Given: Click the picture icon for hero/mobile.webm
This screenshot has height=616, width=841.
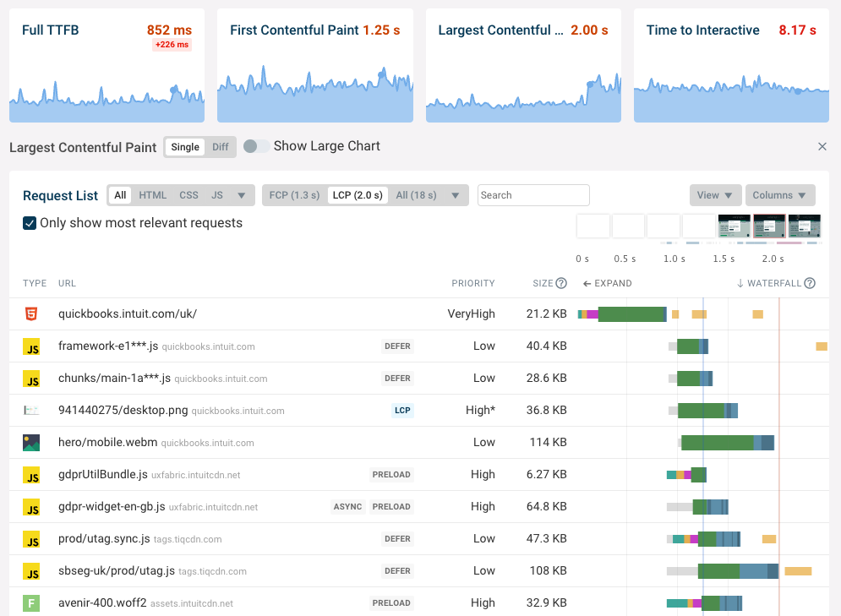Looking at the screenshot, I should point(31,443).
